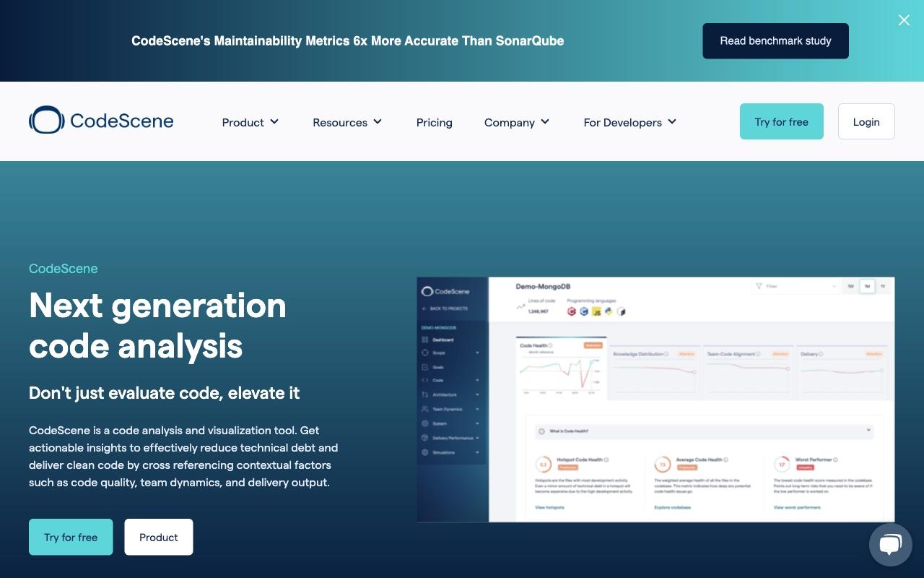Select Simulations icon in preview sidebar
Viewport: 924px width, 578px height.
click(425, 452)
